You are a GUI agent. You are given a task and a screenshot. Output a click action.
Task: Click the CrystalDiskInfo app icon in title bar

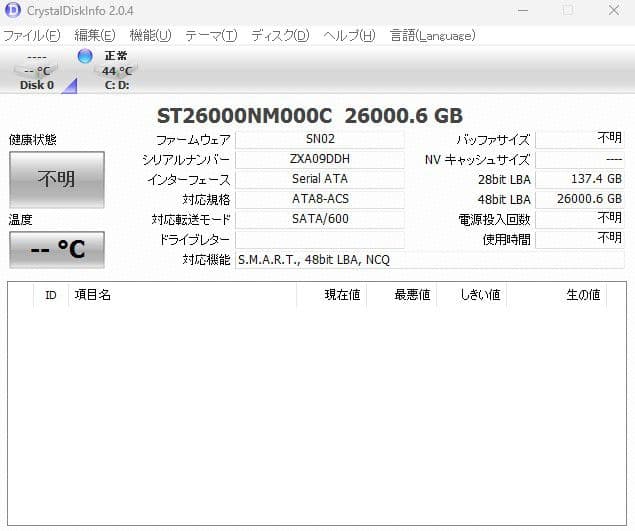[x=13, y=10]
